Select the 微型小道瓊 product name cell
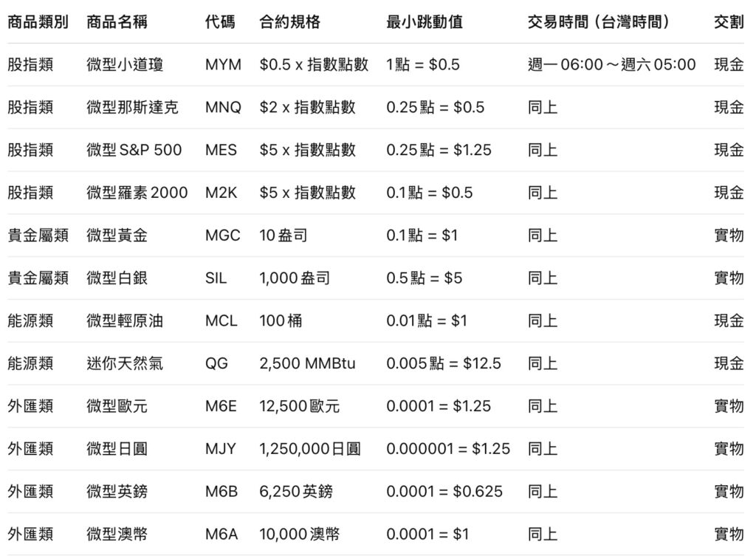Screen dimensions: 756x556 click(x=125, y=64)
